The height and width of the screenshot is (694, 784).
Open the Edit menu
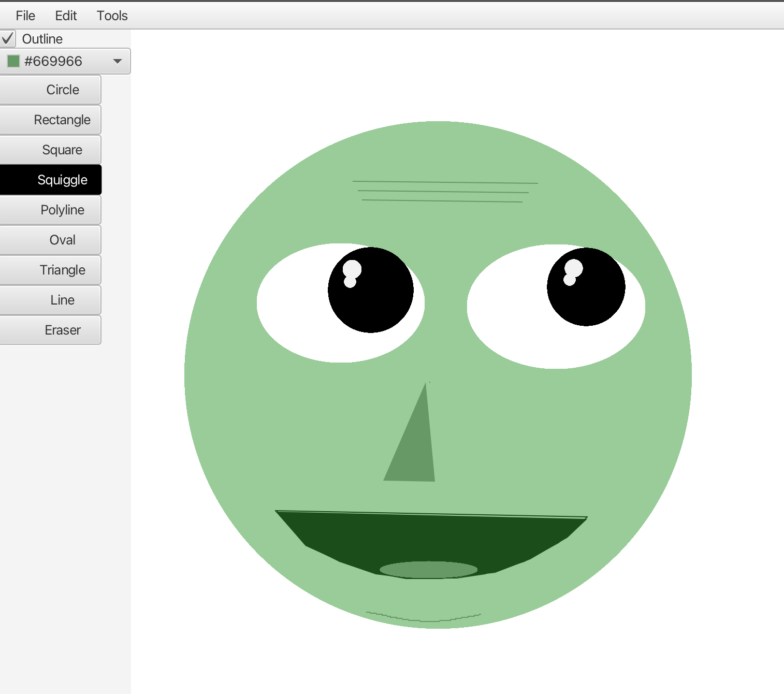[x=66, y=16]
